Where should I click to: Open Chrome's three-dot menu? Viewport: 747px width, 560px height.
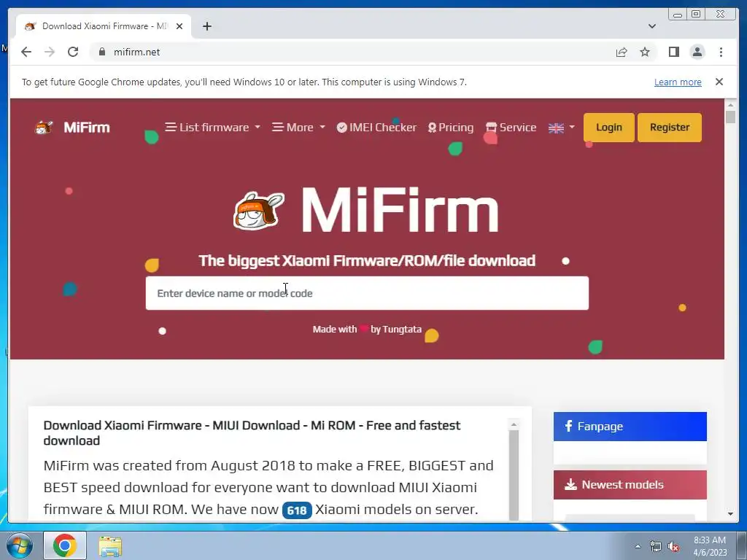click(x=721, y=52)
